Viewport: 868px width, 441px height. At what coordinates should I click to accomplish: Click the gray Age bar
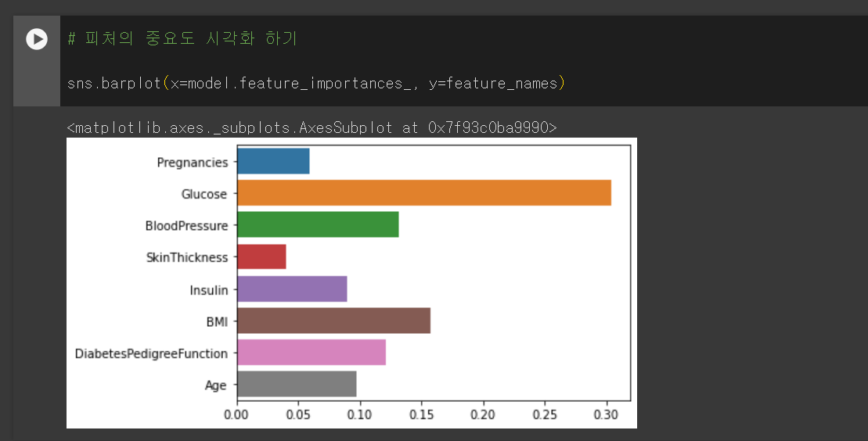[297, 384]
